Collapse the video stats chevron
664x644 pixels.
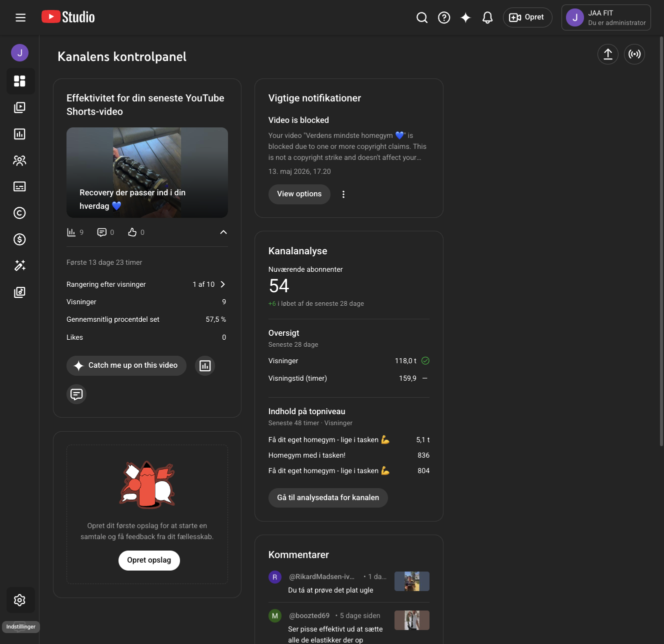223,232
